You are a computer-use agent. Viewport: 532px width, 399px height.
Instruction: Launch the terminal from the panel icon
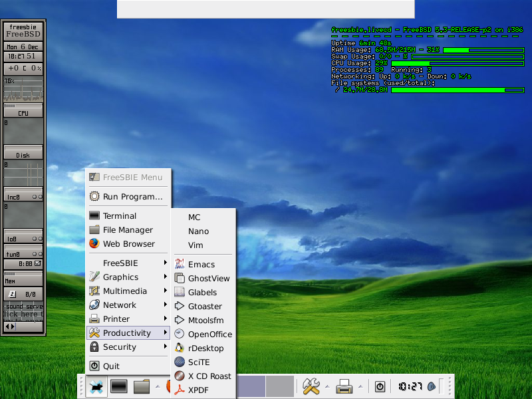[x=119, y=386]
